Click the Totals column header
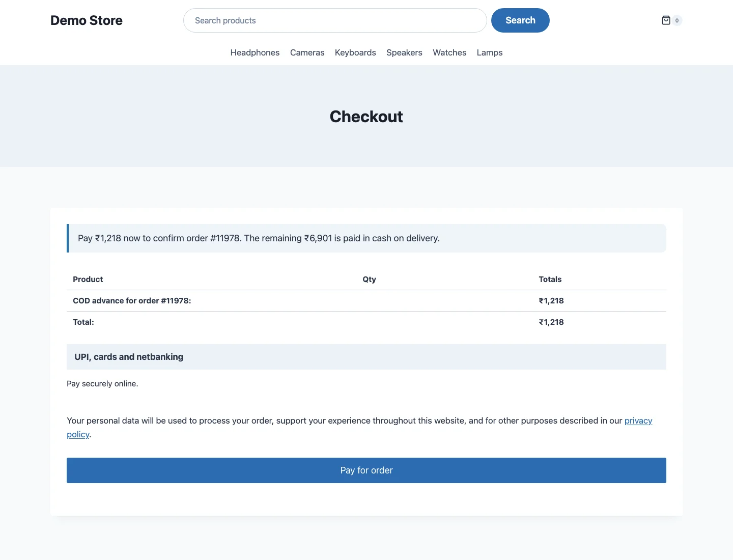733x560 pixels. pos(550,279)
